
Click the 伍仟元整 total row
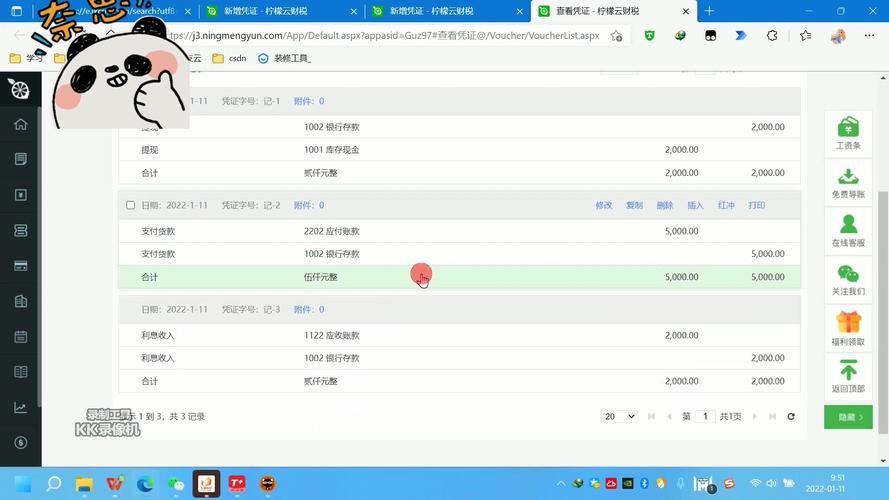pos(459,277)
